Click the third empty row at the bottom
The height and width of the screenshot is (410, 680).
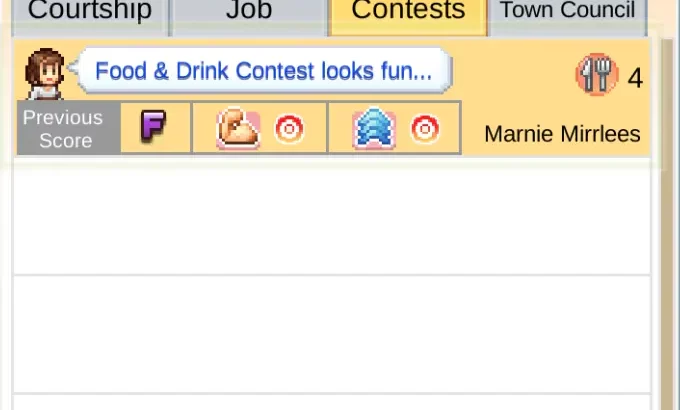tap(331, 402)
